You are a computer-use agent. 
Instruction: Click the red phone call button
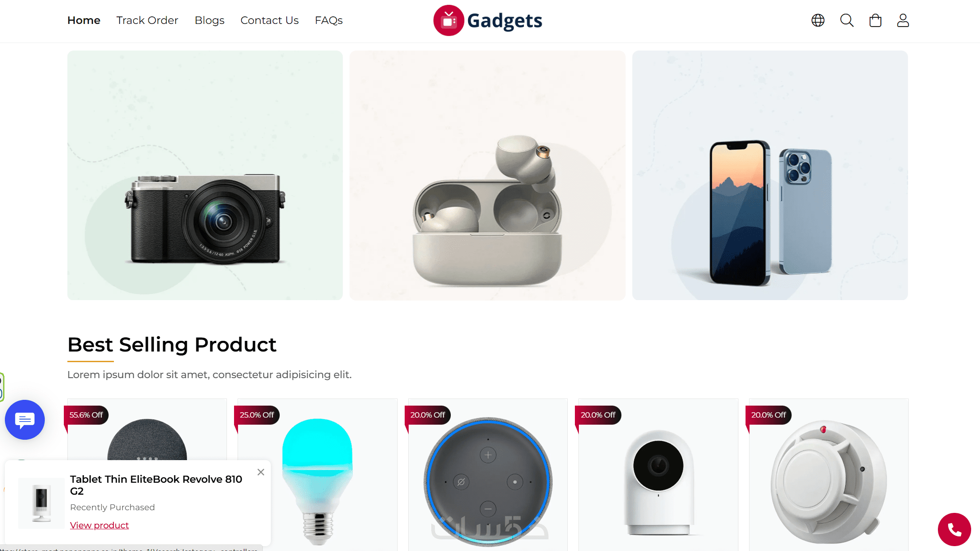[954, 529]
